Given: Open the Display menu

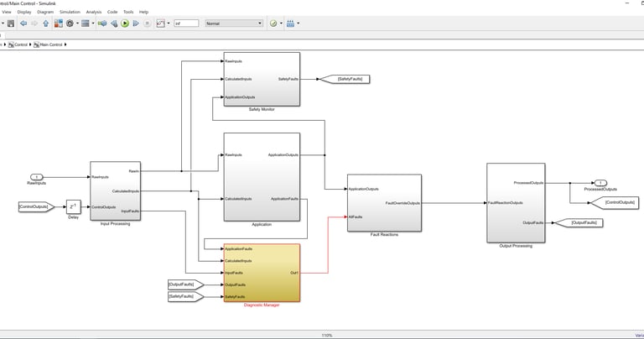Looking at the screenshot, I should click(x=24, y=12).
